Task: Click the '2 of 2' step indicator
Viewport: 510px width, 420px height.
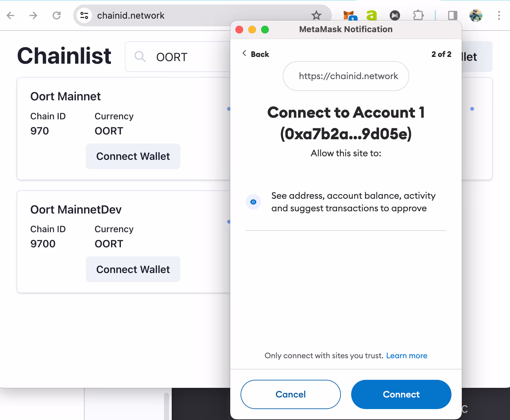Action: (x=442, y=54)
